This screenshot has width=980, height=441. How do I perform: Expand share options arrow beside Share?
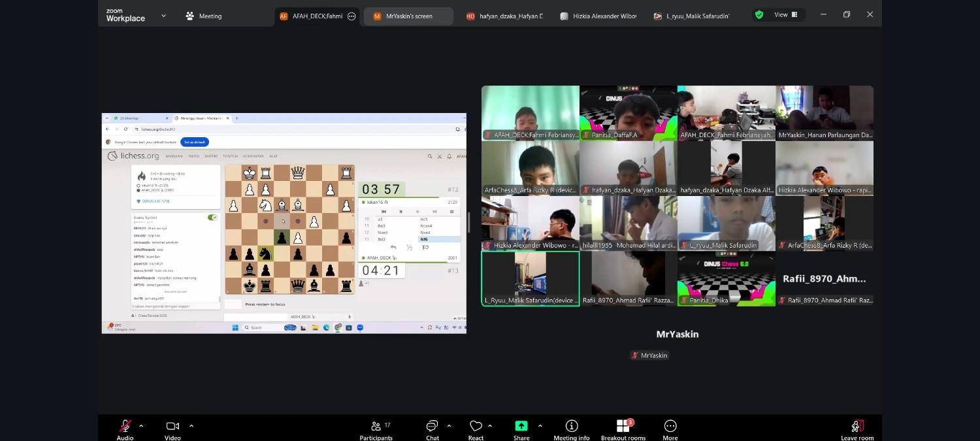(540, 426)
